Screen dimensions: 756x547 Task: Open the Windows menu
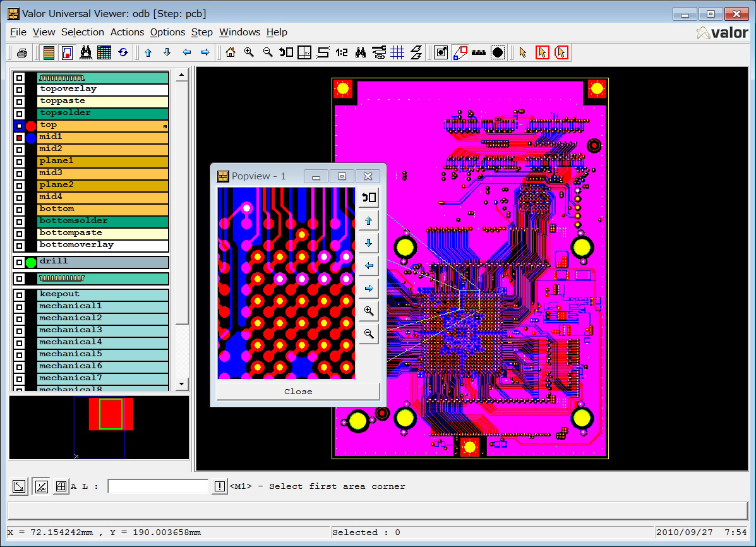(x=239, y=32)
